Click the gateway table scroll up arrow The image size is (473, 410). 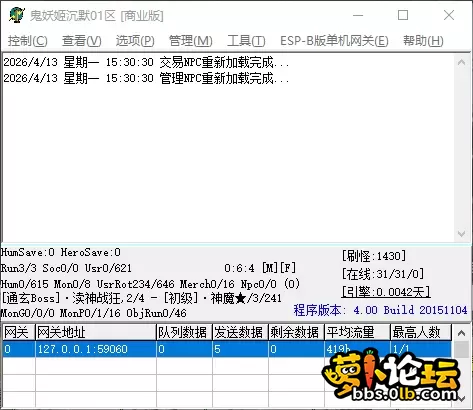tap(462, 333)
